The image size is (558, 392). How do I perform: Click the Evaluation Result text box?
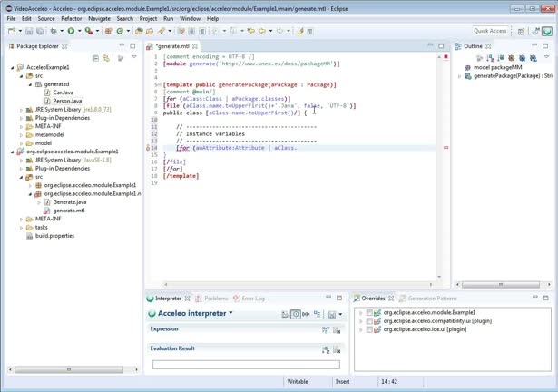pos(246,365)
